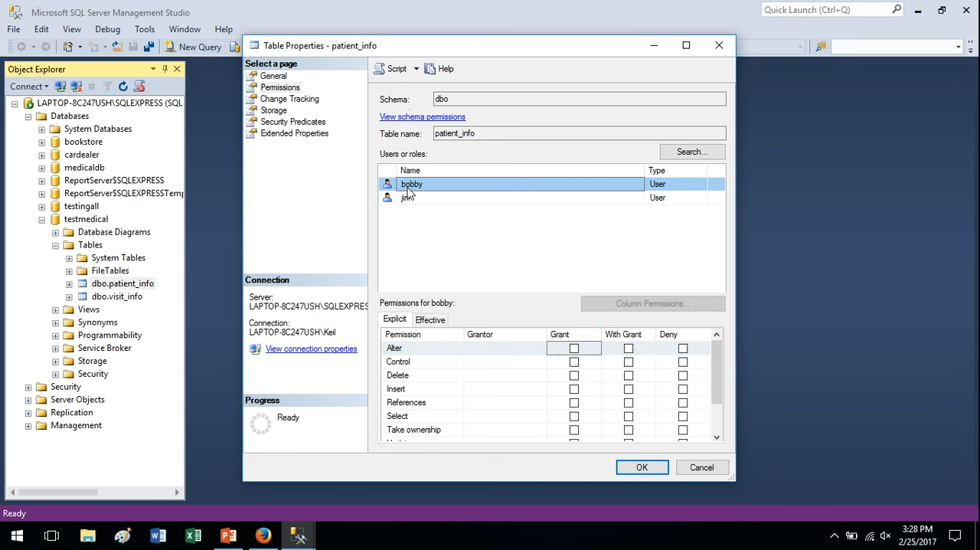The image size is (980, 550).
Task: Tick the Deny checkbox for Select
Action: (x=682, y=417)
